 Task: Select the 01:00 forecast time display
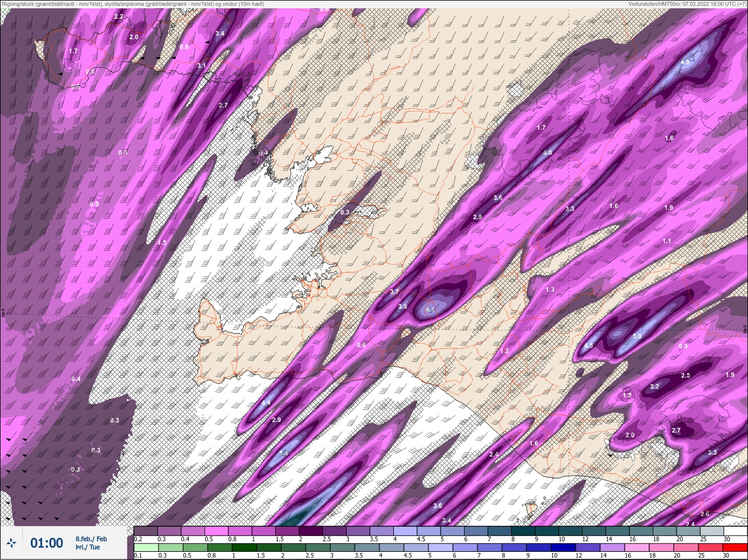(47, 543)
